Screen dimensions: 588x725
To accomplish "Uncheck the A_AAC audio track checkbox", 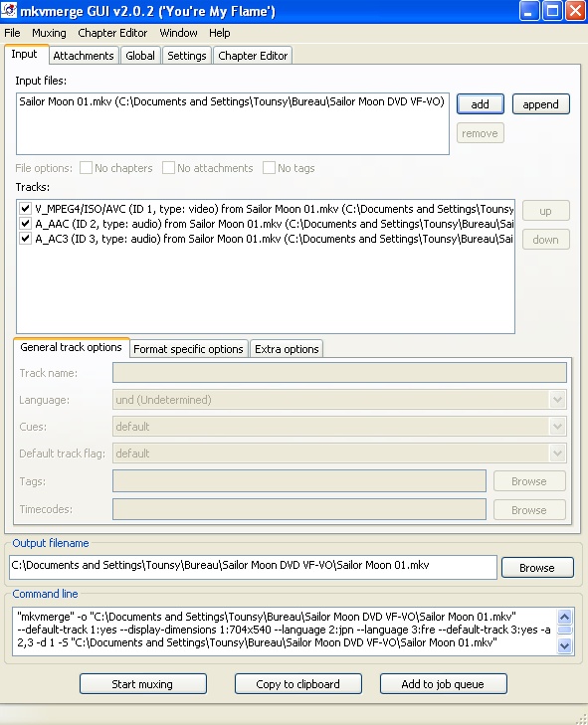I will click(x=26, y=224).
